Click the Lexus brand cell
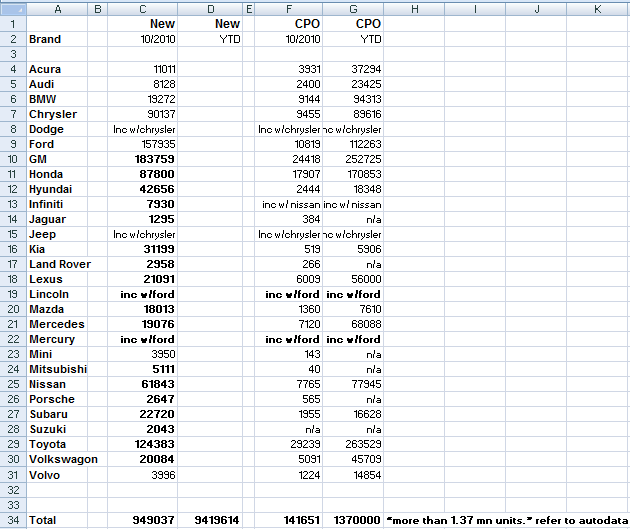Viewport: 630px width, 529px height. point(57,279)
